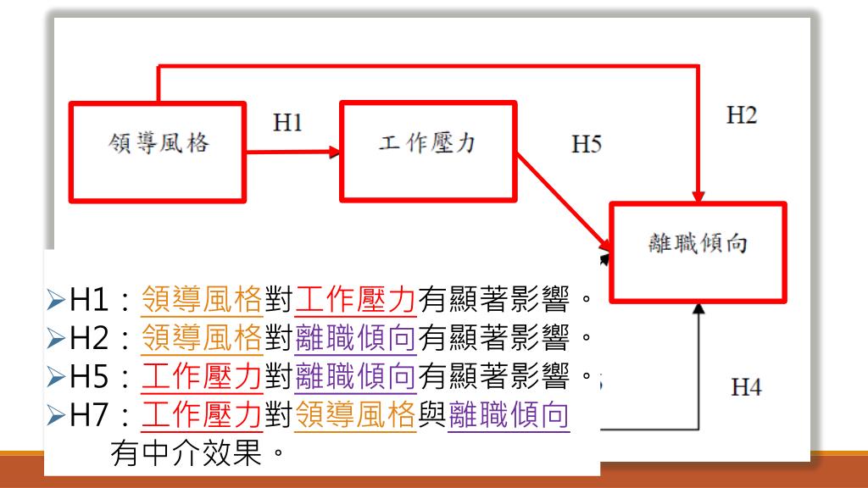The width and height of the screenshot is (868, 488).
Task: Click the H5 label in the diagram
Action: [587, 144]
